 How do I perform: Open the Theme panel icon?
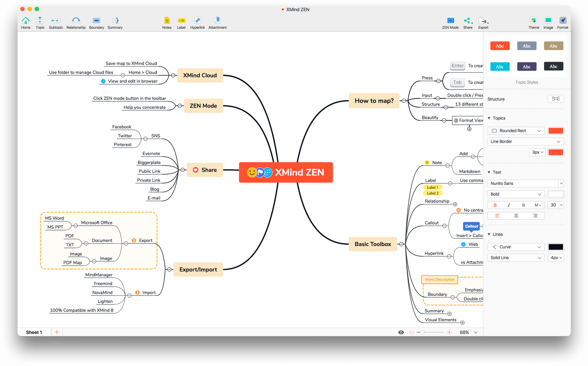coord(534,21)
